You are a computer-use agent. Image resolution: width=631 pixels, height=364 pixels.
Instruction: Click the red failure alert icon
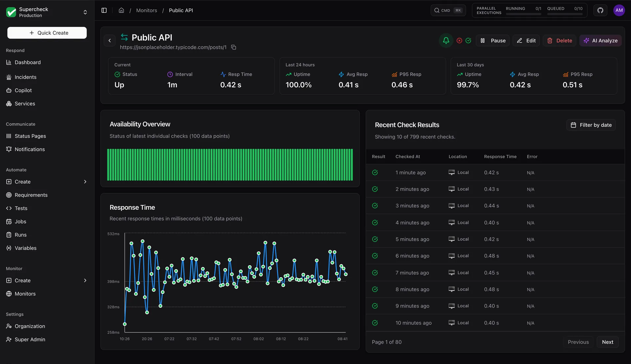click(x=459, y=40)
